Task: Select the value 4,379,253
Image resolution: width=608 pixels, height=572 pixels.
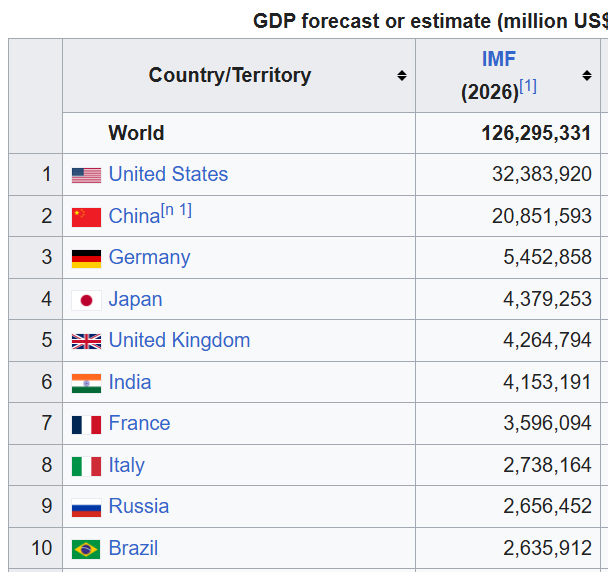Action: pyautogui.click(x=548, y=299)
